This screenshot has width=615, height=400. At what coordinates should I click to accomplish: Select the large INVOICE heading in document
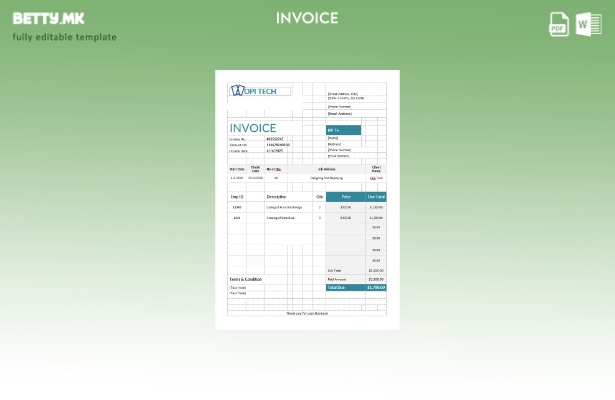[253, 128]
